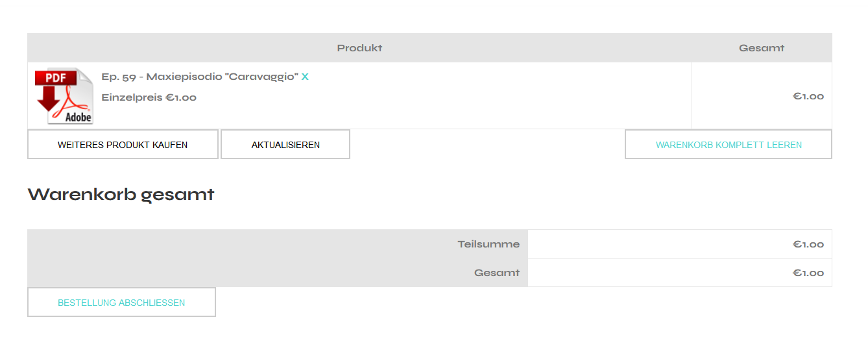Click the Teilsumme amount €1.00

tap(808, 244)
